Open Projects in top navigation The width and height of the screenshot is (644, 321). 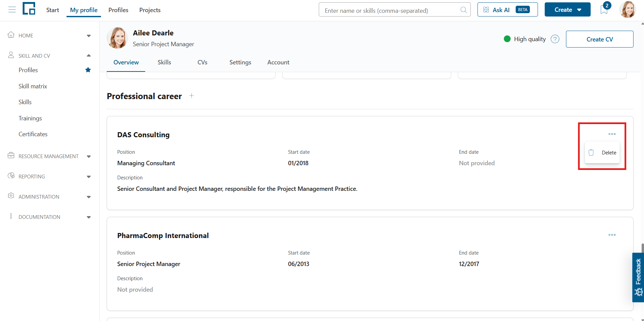click(x=150, y=10)
